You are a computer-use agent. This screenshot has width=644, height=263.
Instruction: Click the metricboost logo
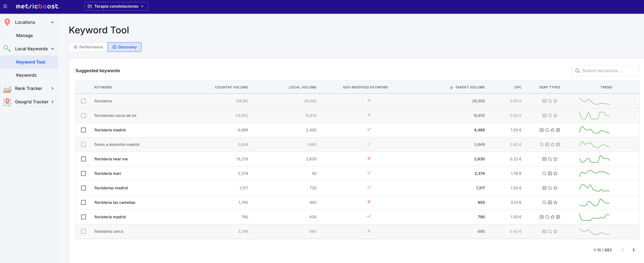[37, 6]
